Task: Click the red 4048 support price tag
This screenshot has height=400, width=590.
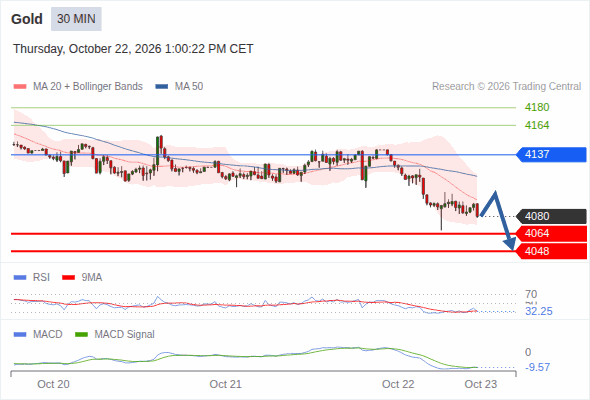Action: 551,251
